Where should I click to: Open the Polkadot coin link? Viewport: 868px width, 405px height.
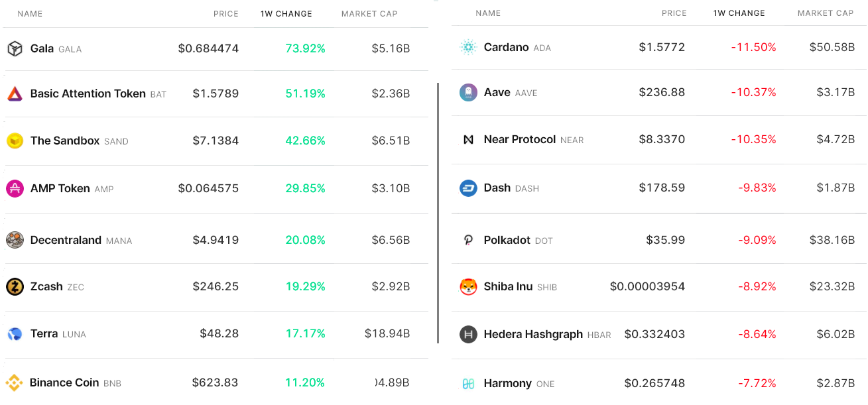click(x=507, y=240)
